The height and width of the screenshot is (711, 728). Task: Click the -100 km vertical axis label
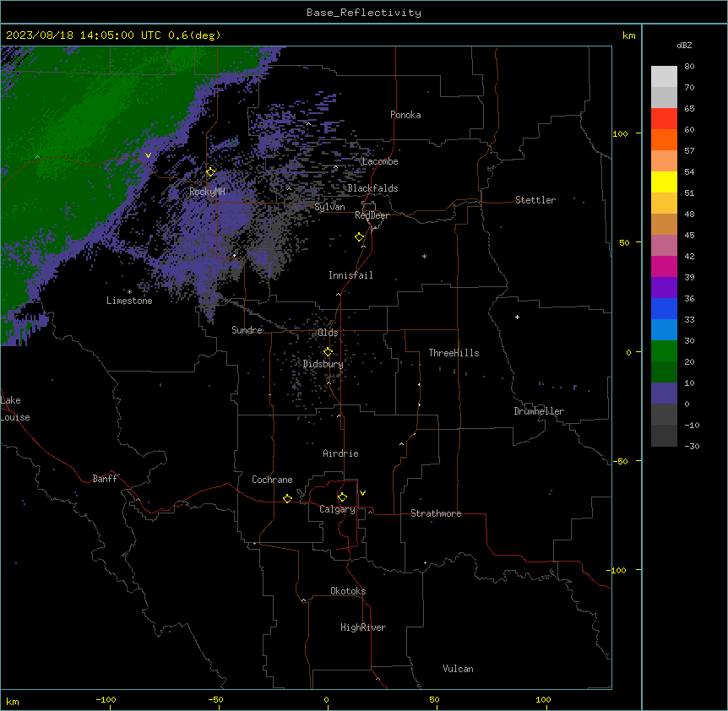[617, 570]
